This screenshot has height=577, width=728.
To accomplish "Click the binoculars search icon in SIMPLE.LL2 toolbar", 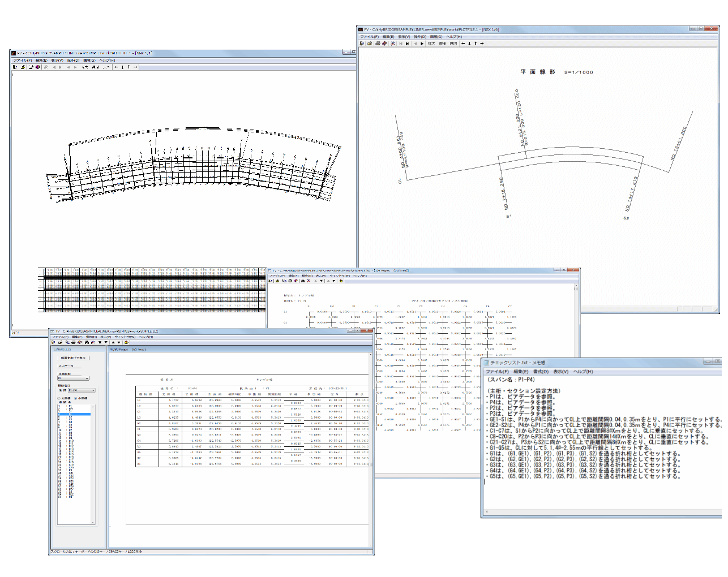I will (x=86, y=342).
